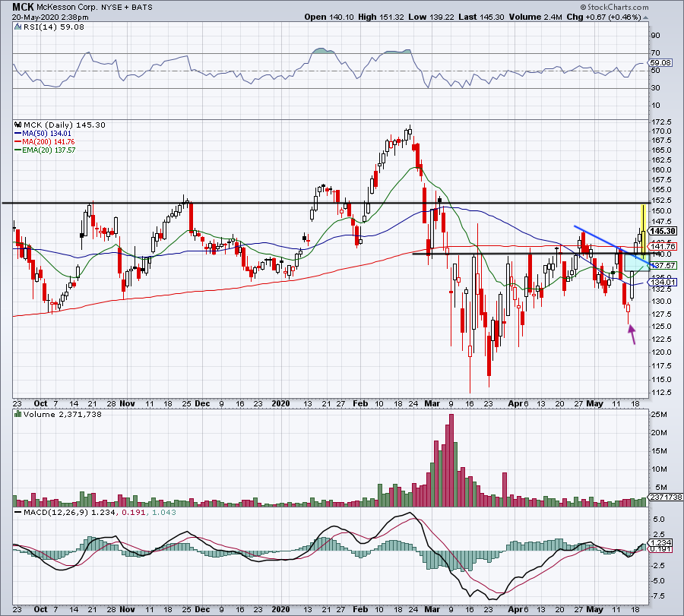This screenshot has height=616, width=684.
Task: Click the blue MA(50) legend line marker
Action: [x=18, y=134]
